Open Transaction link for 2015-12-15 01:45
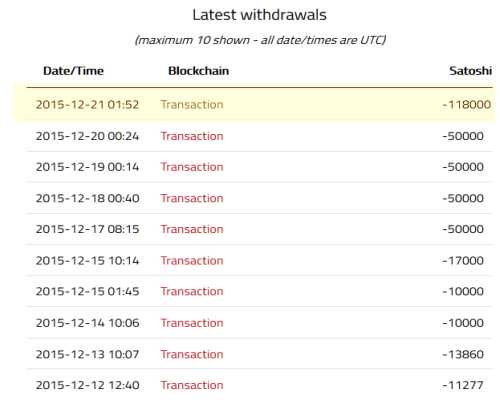Viewport: 500px width, 400px height. tap(192, 292)
